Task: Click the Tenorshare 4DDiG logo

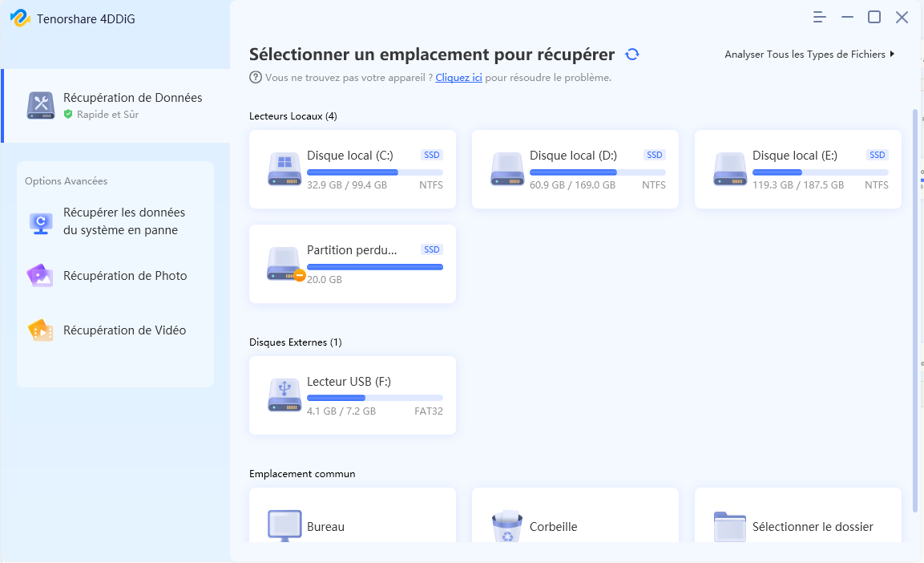Action: click(x=19, y=18)
